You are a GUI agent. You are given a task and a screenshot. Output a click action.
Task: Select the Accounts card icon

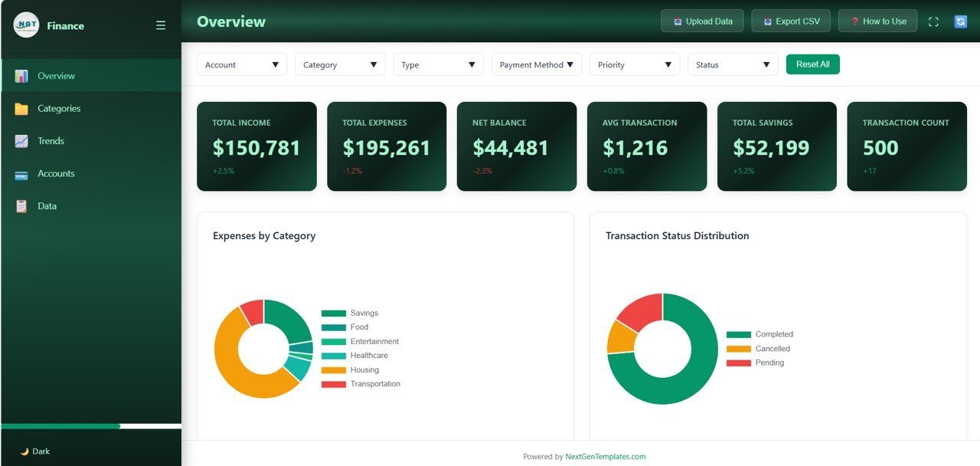coord(22,173)
